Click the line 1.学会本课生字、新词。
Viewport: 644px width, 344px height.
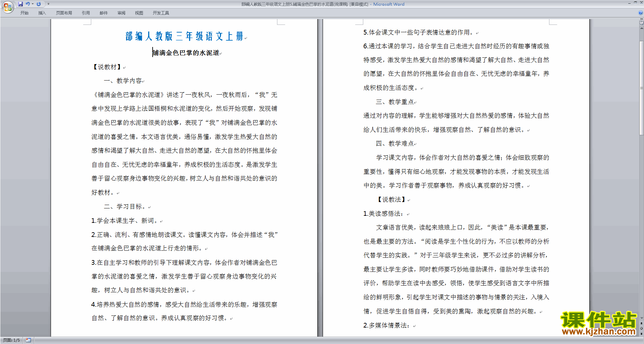click(125, 221)
